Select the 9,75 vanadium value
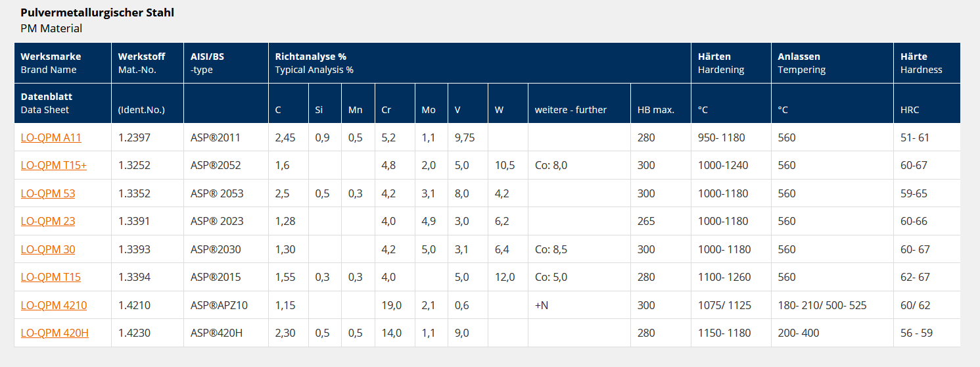 [x=465, y=137]
